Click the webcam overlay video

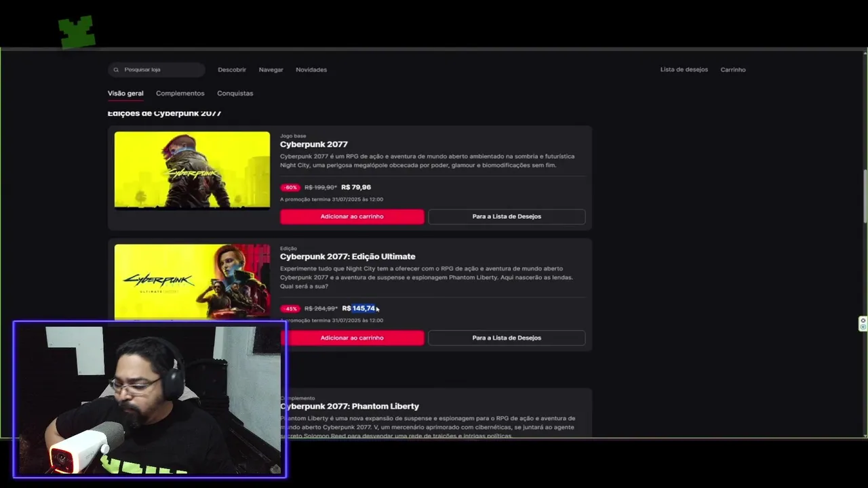coord(150,400)
